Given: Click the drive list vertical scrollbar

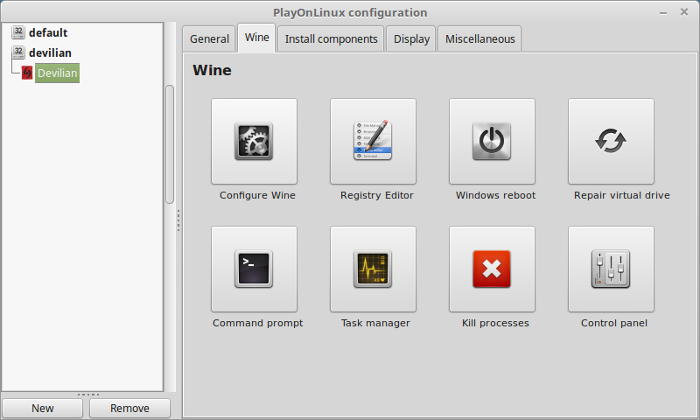Looking at the screenshot, I should click(x=170, y=144).
